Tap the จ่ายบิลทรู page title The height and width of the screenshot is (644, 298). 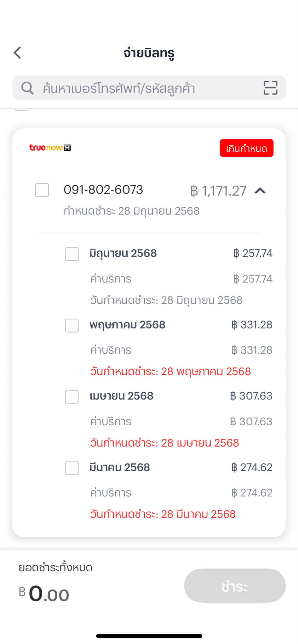point(149,53)
